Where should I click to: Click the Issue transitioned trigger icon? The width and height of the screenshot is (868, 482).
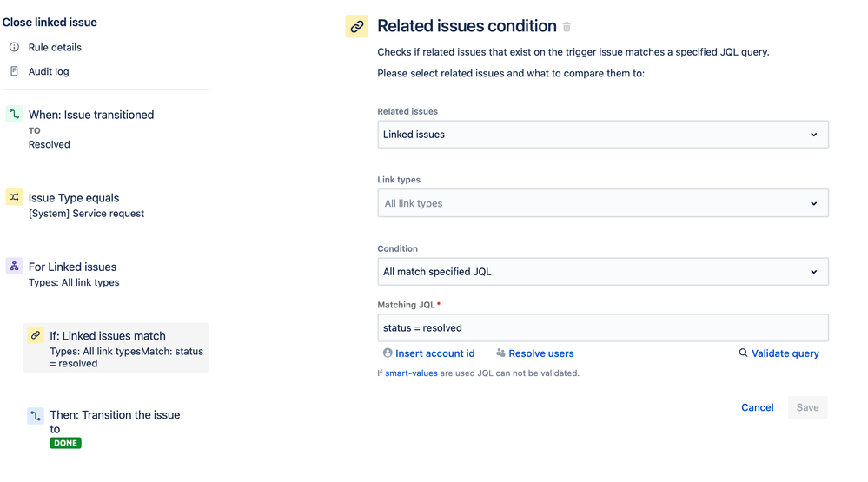(14, 114)
